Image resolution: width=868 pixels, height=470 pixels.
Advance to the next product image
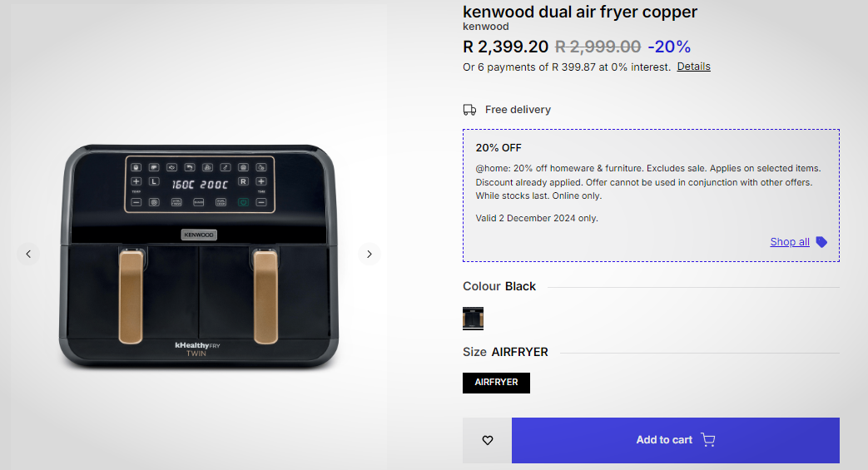click(369, 255)
